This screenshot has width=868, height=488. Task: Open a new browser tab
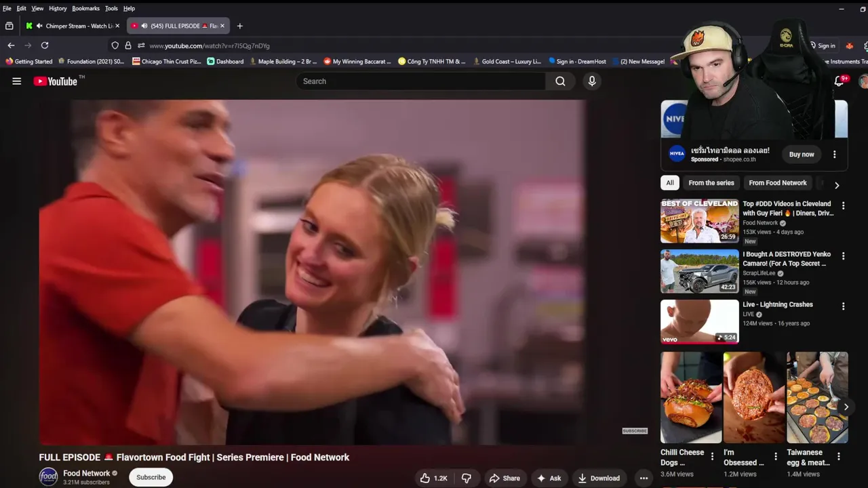point(239,26)
